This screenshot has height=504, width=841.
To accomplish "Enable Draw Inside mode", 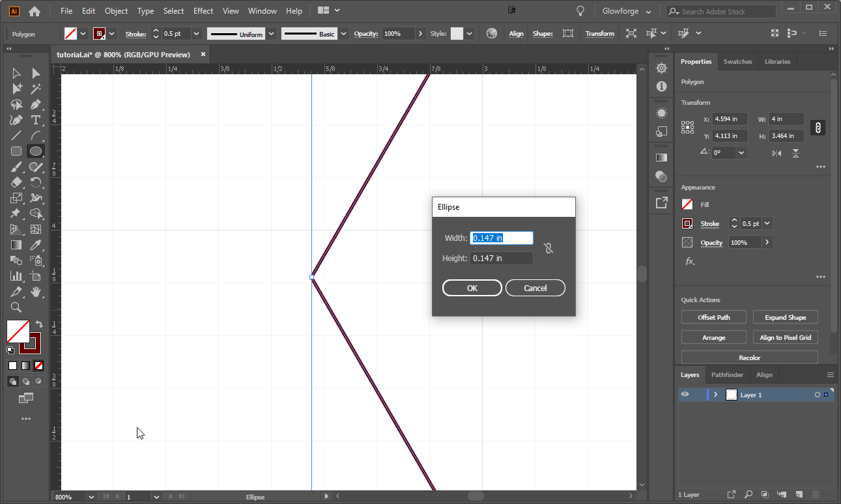I will coord(39,382).
